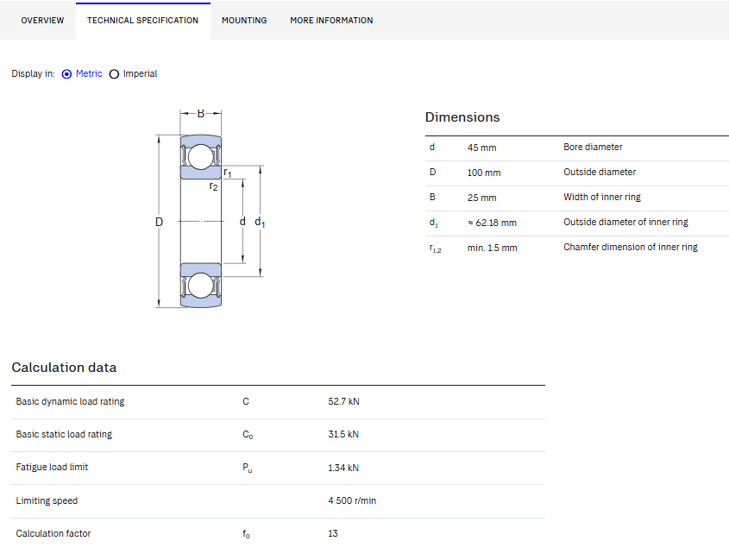Click the C0 static rating symbol
The height and width of the screenshot is (560, 729).
click(248, 435)
